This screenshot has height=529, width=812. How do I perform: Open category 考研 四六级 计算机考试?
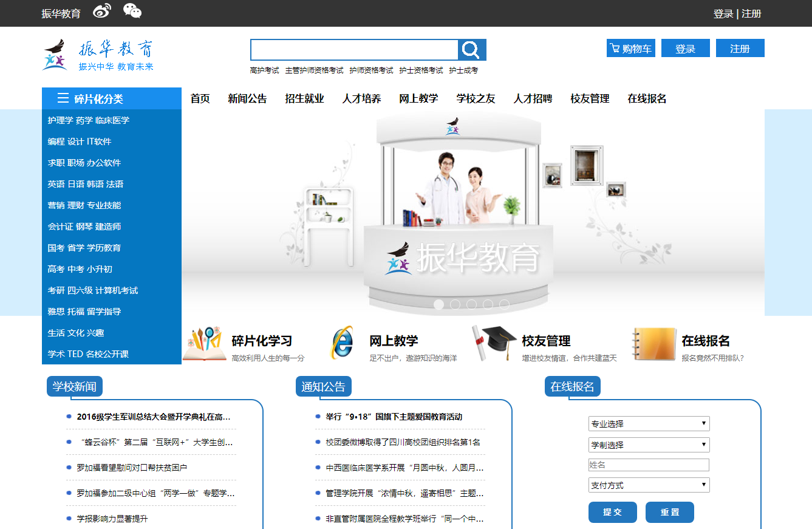click(112, 290)
